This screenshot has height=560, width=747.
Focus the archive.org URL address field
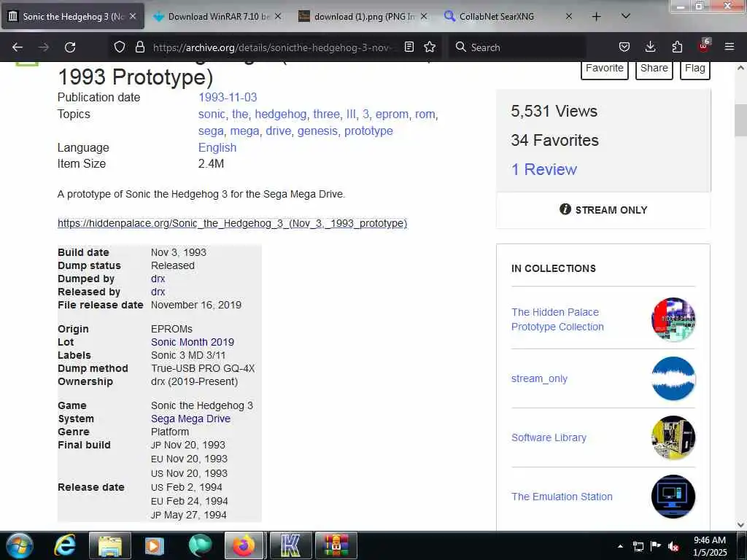click(273, 47)
